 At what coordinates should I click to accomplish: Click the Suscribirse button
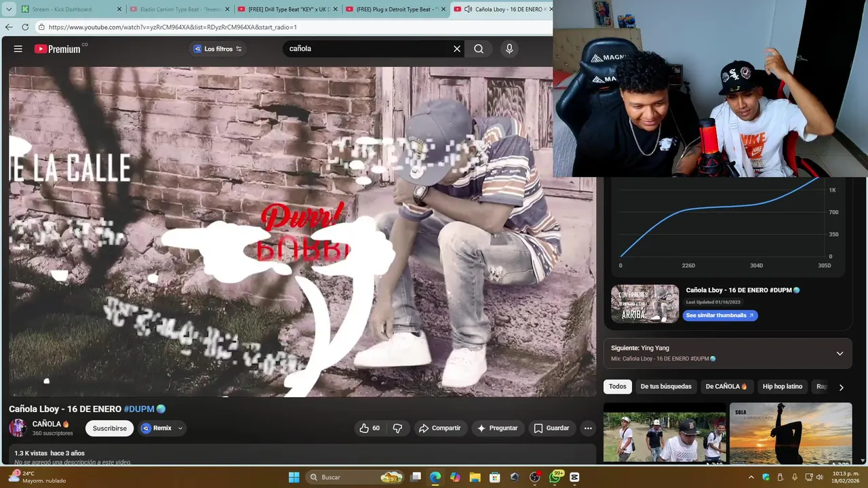point(110,428)
